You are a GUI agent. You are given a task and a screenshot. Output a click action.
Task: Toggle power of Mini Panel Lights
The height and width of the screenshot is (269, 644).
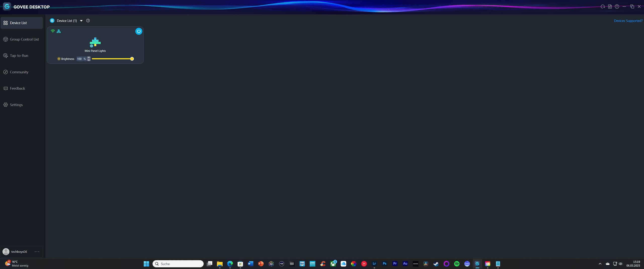[x=139, y=31]
